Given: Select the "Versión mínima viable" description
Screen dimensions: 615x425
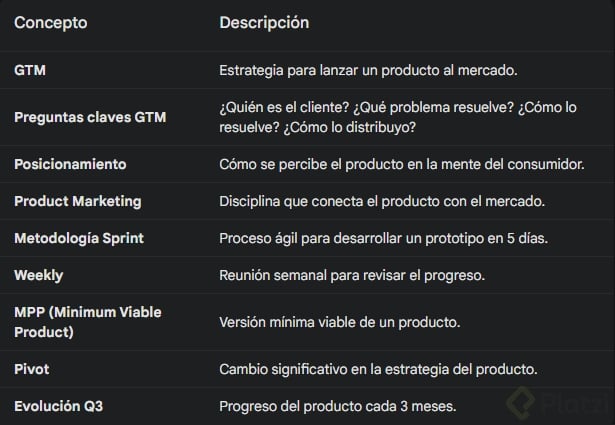Looking at the screenshot, I should (339, 322).
